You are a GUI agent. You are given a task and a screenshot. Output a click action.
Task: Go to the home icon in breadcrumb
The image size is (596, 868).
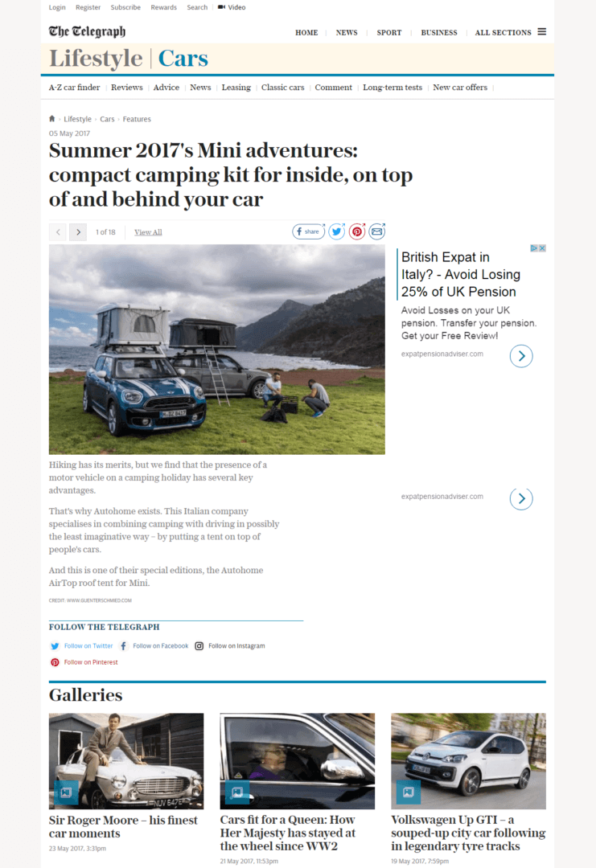(x=52, y=118)
